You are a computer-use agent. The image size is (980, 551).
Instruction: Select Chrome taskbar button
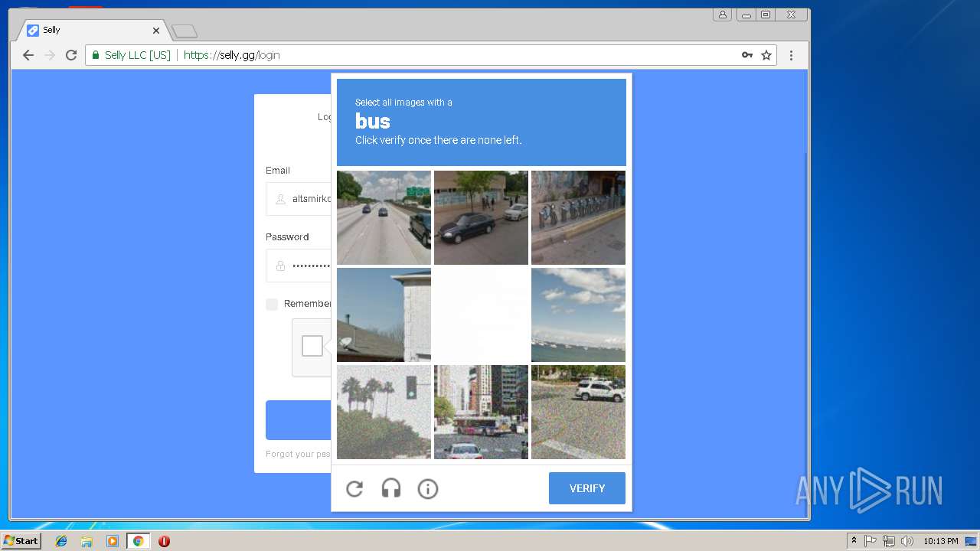point(138,541)
